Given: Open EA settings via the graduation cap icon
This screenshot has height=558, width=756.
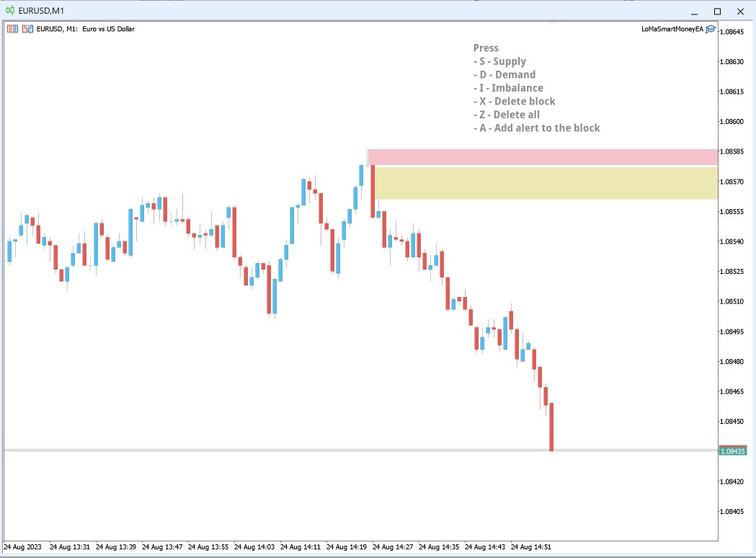Looking at the screenshot, I should (x=710, y=29).
